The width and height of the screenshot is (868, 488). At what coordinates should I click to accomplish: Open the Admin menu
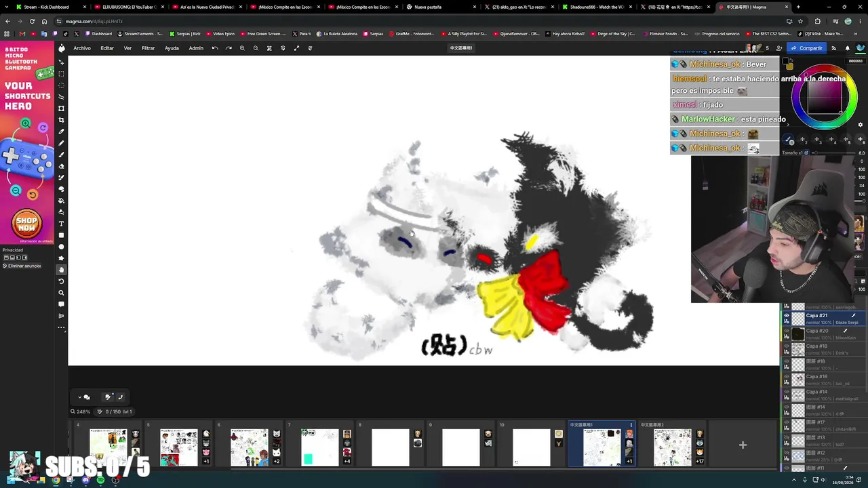coord(196,48)
